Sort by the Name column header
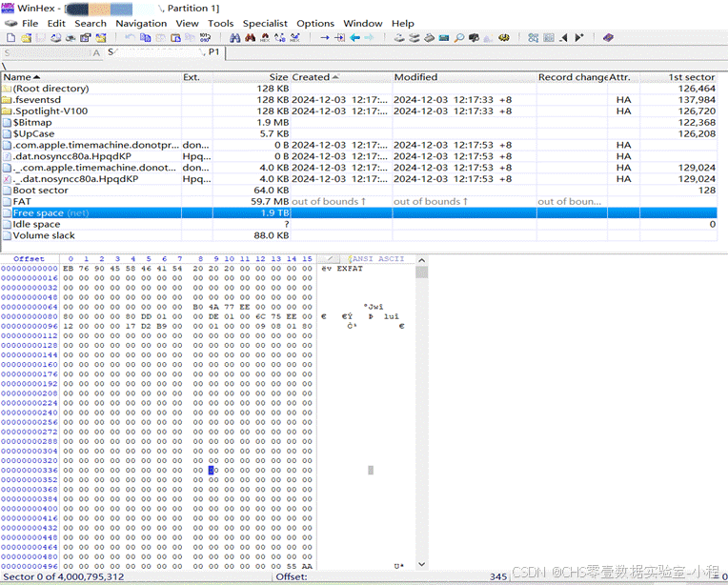728x585 pixels. coord(91,77)
